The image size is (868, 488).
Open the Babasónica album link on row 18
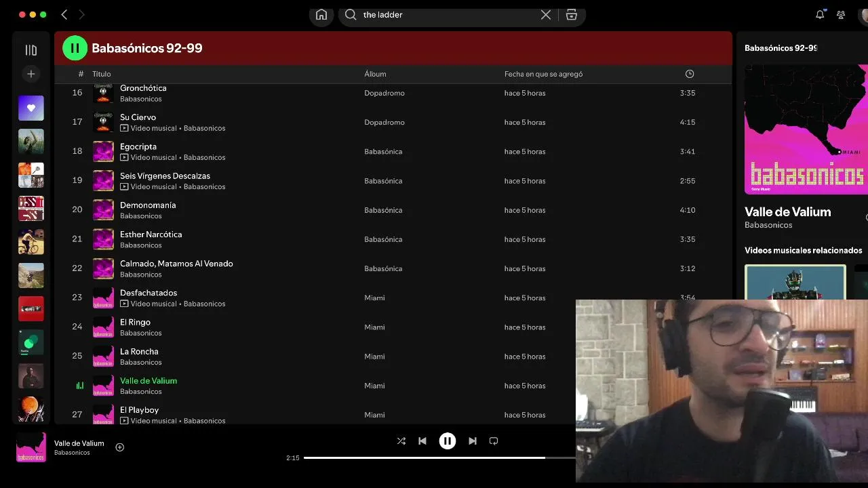click(x=383, y=151)
